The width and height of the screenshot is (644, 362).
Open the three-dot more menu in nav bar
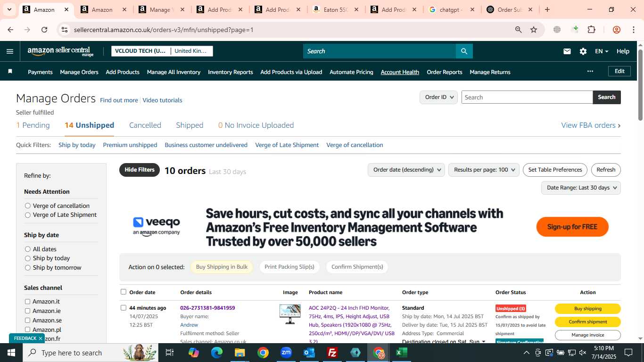[590, 71]
